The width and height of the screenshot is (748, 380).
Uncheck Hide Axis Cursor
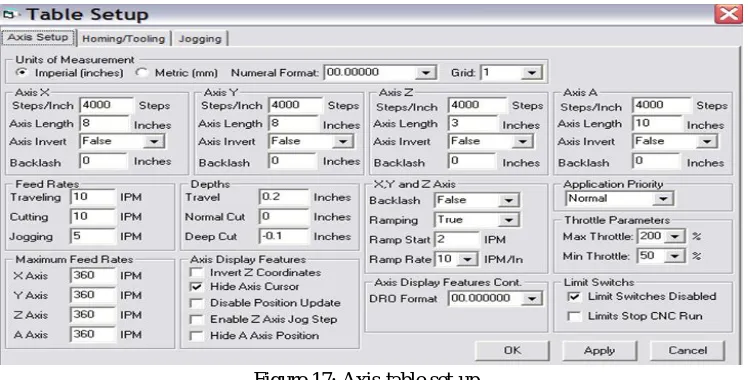[196, 287]
